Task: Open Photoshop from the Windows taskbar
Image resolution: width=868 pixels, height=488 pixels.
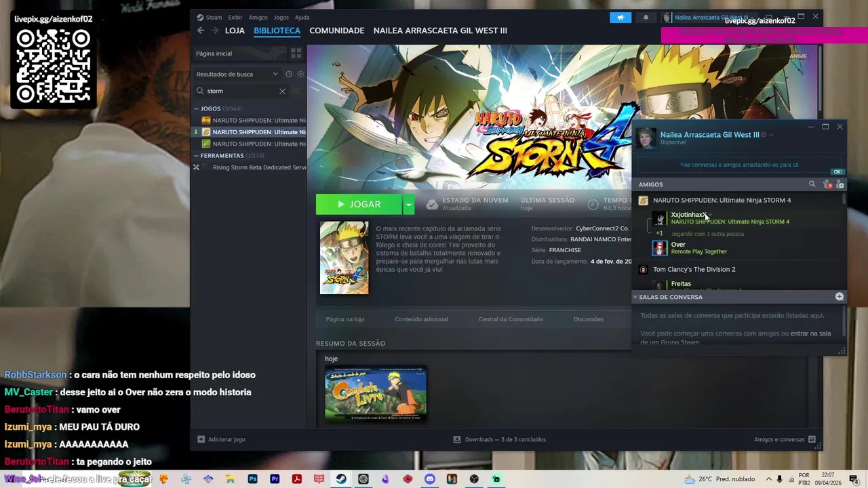Action: [x=252, y=479]
